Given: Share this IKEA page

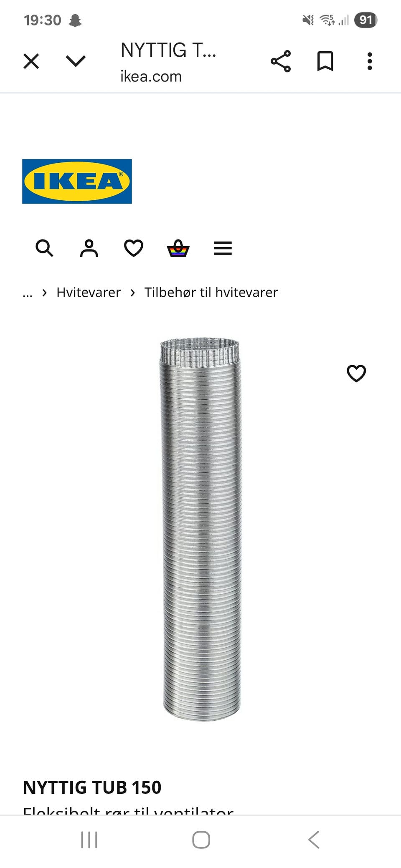Looking at the screenshot, I should [281, 61].
